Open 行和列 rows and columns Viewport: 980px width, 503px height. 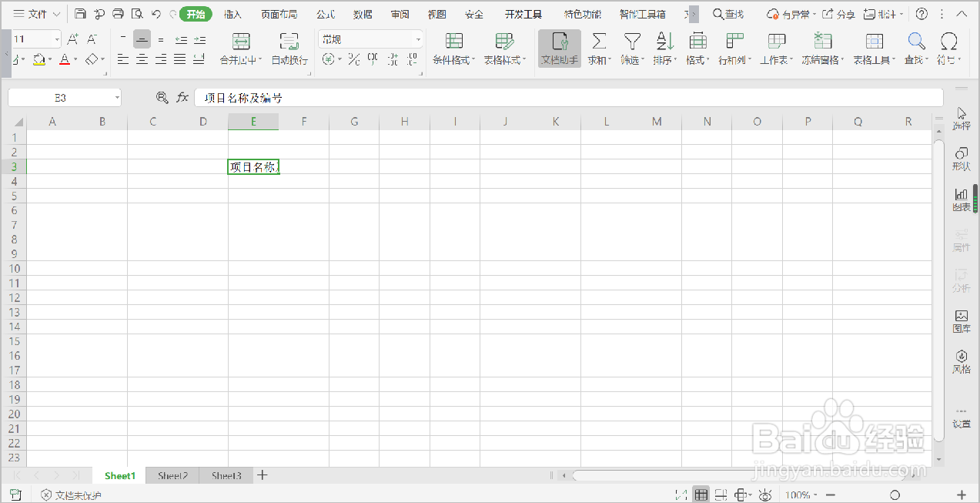click(735, 49)
